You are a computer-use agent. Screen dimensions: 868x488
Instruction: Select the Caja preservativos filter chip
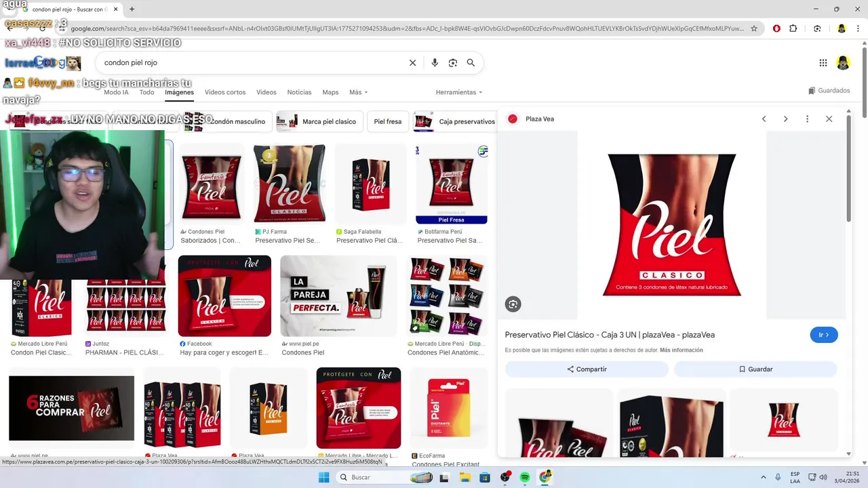[x=455, y=121]
